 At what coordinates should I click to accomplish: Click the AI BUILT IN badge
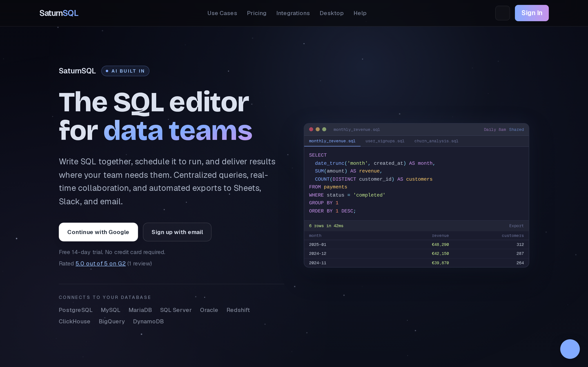[x=125, y=71]
